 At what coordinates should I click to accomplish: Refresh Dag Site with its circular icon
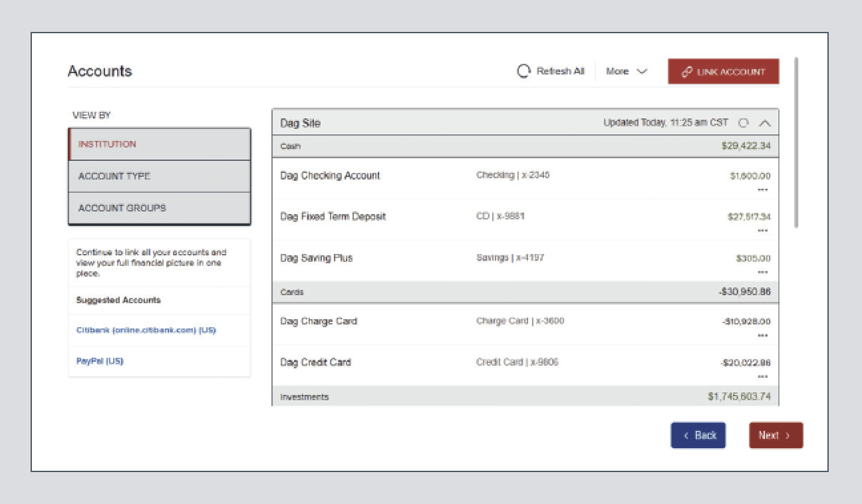click(x=744, y=123)
